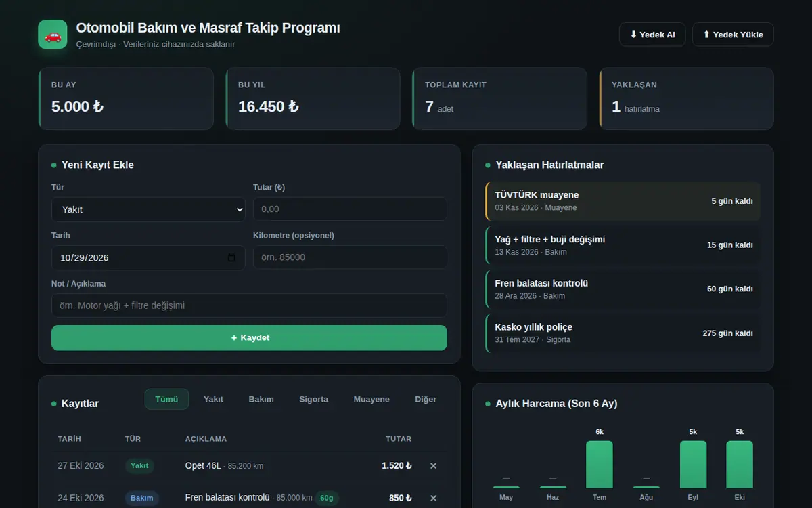
Task: Click the Eyl bar in monthly chart
Action: pos(693,465)
